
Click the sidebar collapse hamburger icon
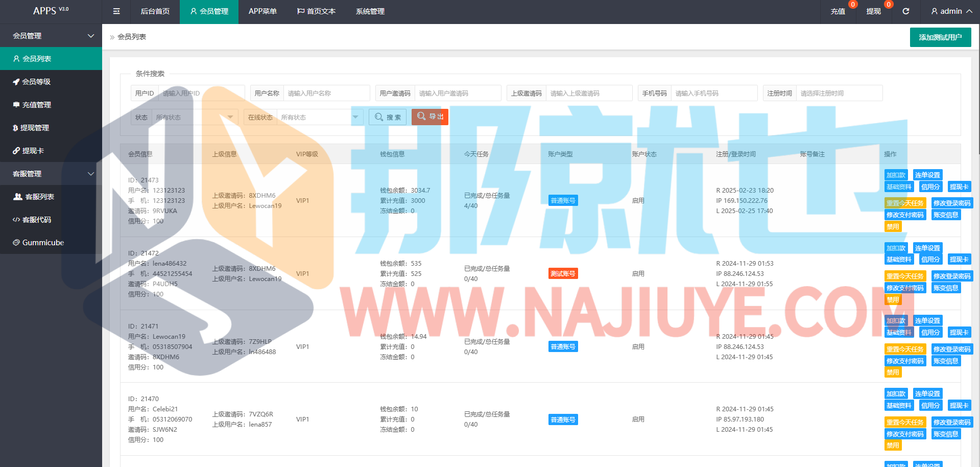click(x=116, y=11)
